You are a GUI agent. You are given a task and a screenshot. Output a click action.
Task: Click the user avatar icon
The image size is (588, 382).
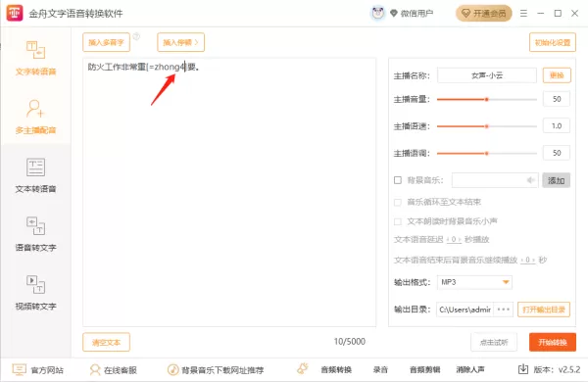tap(377, 14)
